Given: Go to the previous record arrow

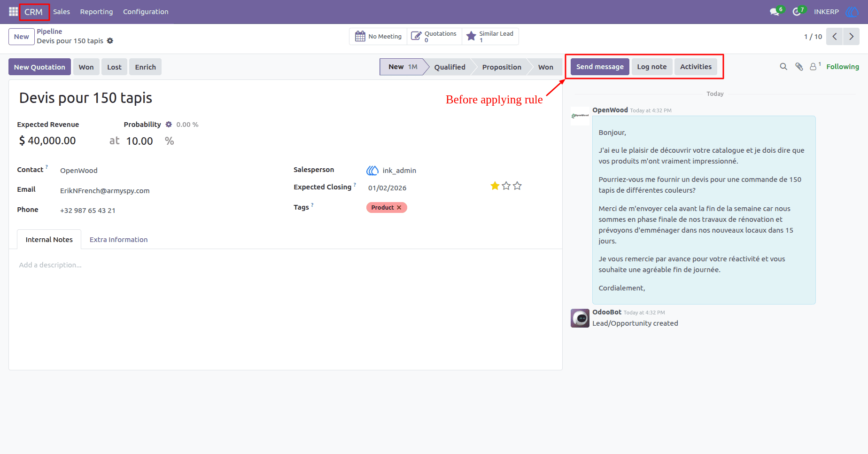Looking at the screenshot, I should 835,37.
